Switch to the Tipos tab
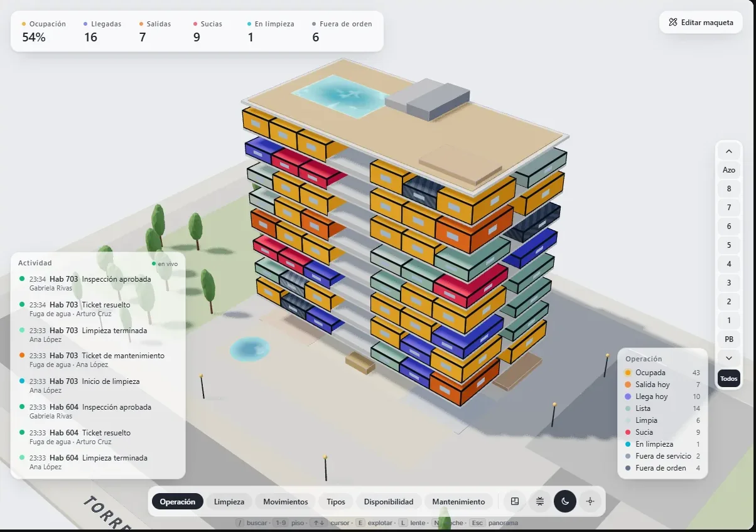756x532 pixels. [x=336, y=502]
